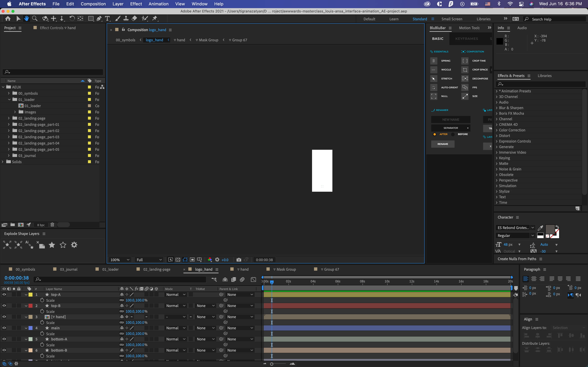Choose the Type tool

click(x=107, y=19)
